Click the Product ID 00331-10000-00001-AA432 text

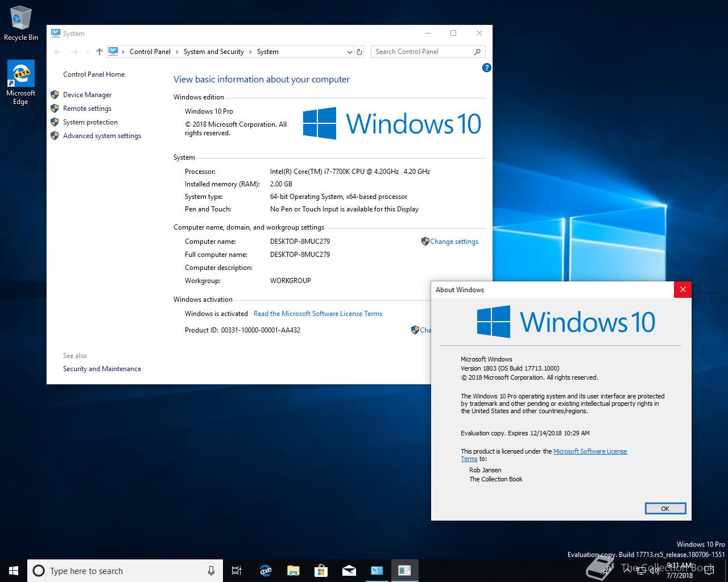[x=243, y=330]
